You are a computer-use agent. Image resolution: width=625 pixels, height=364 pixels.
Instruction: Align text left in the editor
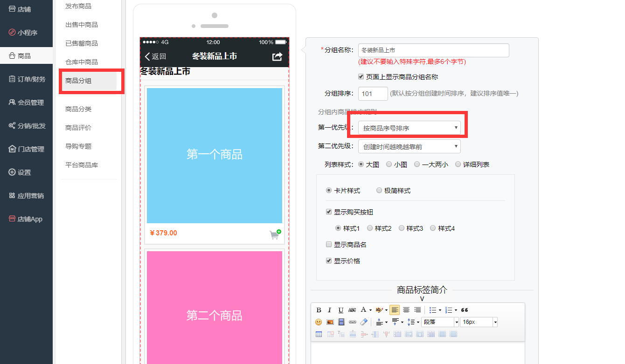[x=395, y=310]
